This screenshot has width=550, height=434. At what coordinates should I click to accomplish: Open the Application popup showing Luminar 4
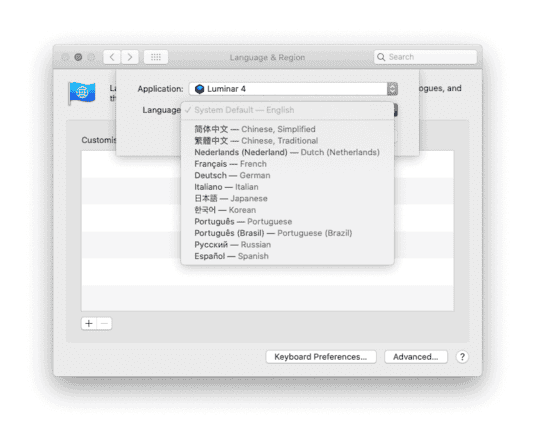293,89
